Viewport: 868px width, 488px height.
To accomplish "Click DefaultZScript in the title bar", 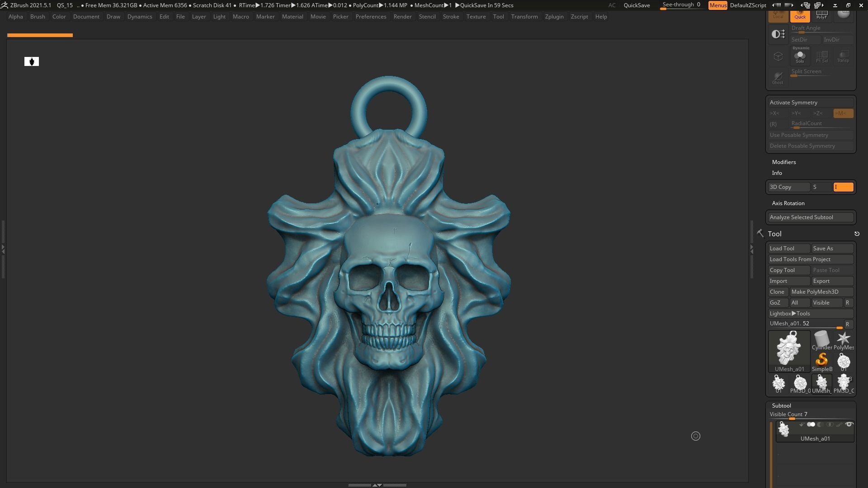I will pos(748,5).
